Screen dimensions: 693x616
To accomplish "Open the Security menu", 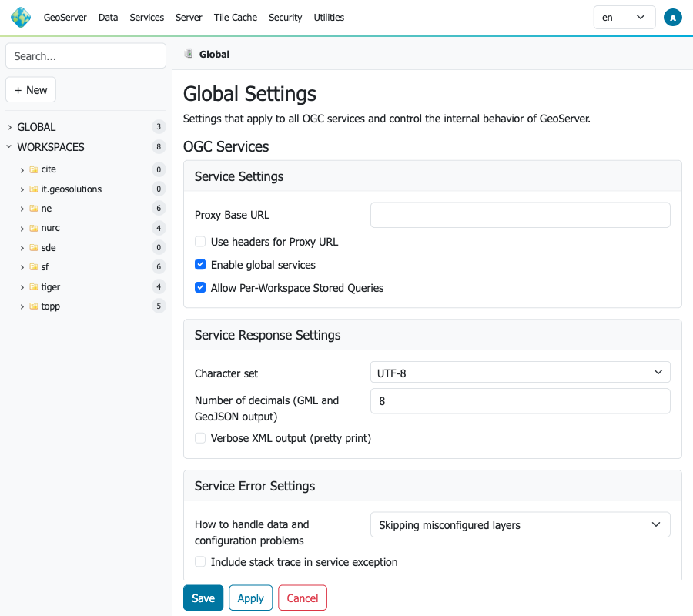I will coord(285,18).
